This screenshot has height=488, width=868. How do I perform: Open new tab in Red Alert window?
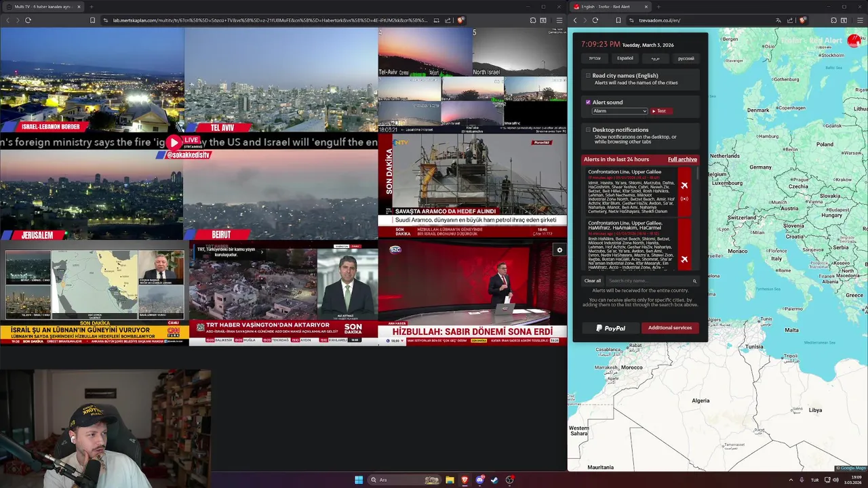pyautogui.click(x=658, y=7)
